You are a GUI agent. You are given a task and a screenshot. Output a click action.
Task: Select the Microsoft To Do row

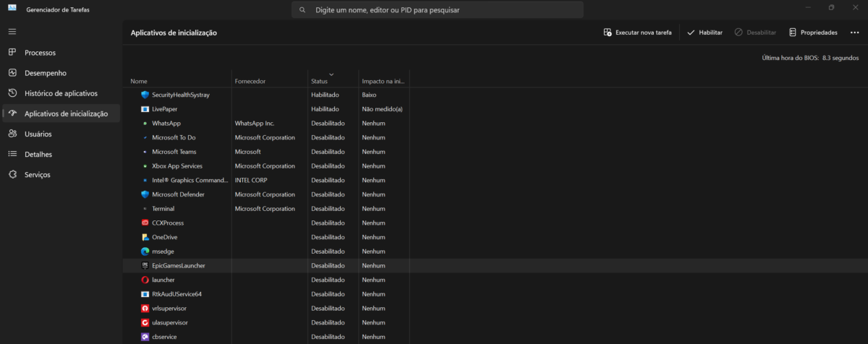coord(495,137)
